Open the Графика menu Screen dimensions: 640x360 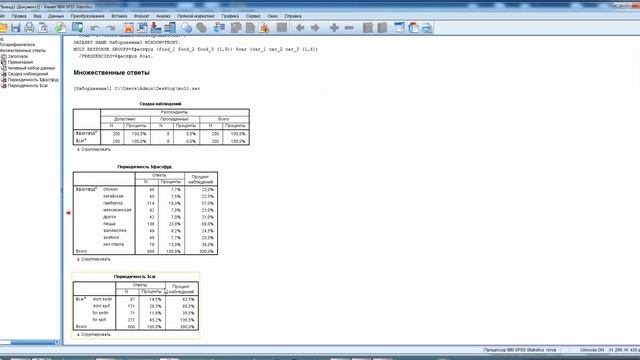230,16
